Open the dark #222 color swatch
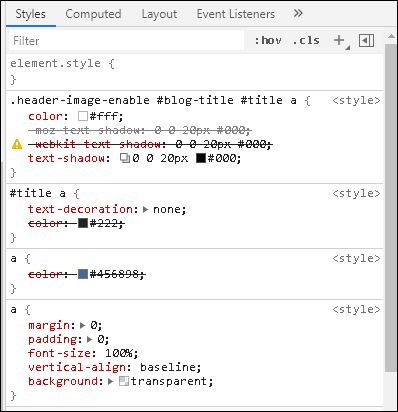This screenshot has height=412, width=398. click(82, 223)
